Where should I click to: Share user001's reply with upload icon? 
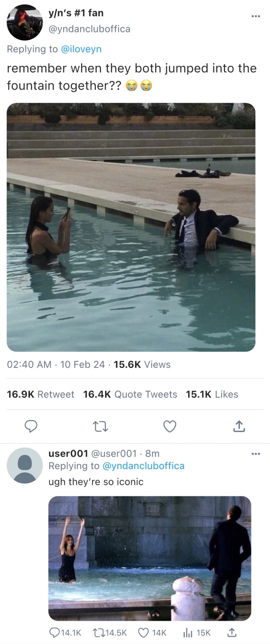coord(232,633)
